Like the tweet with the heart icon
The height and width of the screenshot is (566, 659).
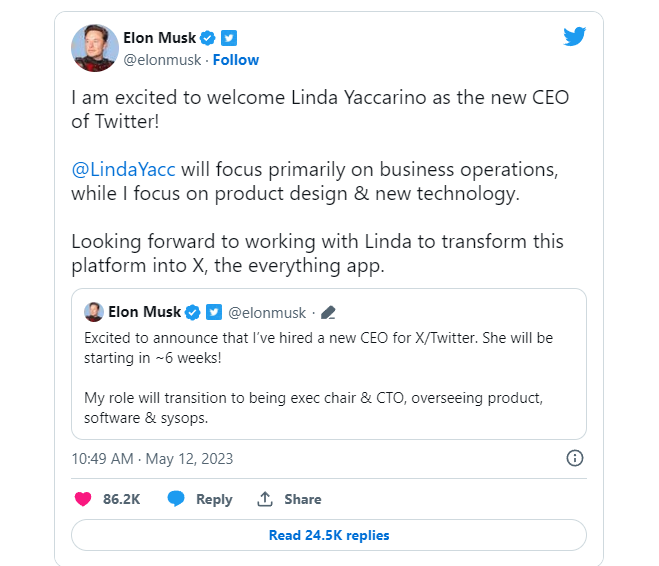pyautogui.click(x=82, y=499)
